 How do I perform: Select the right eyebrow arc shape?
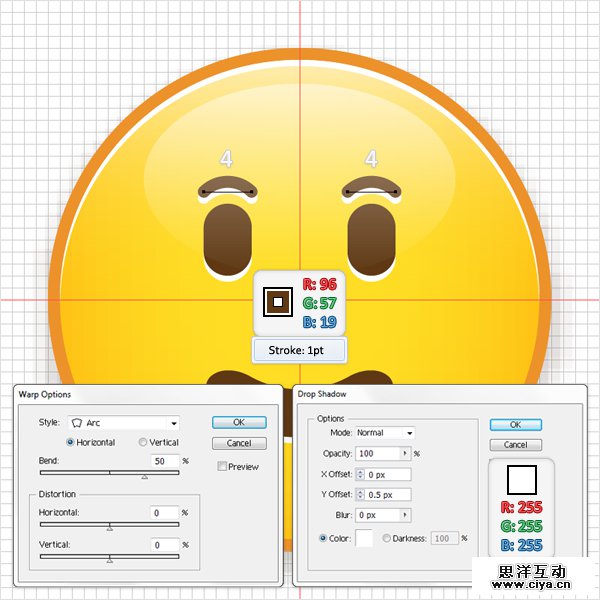point(372,186)
